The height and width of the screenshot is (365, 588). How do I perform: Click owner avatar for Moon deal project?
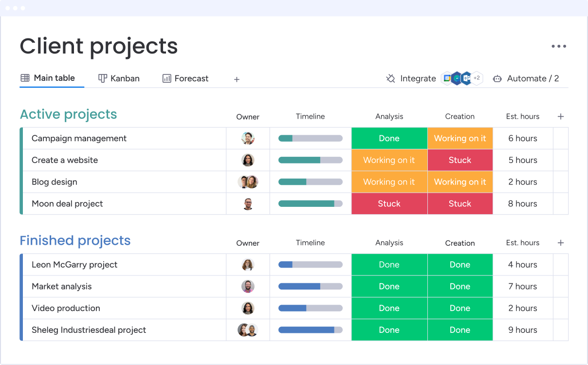click(248, 204)
